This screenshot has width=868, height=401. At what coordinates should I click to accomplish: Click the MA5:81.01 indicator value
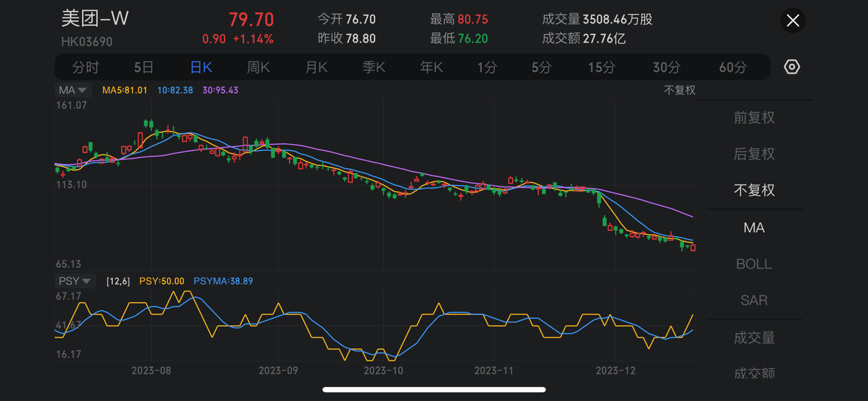[x=124, y=90]
